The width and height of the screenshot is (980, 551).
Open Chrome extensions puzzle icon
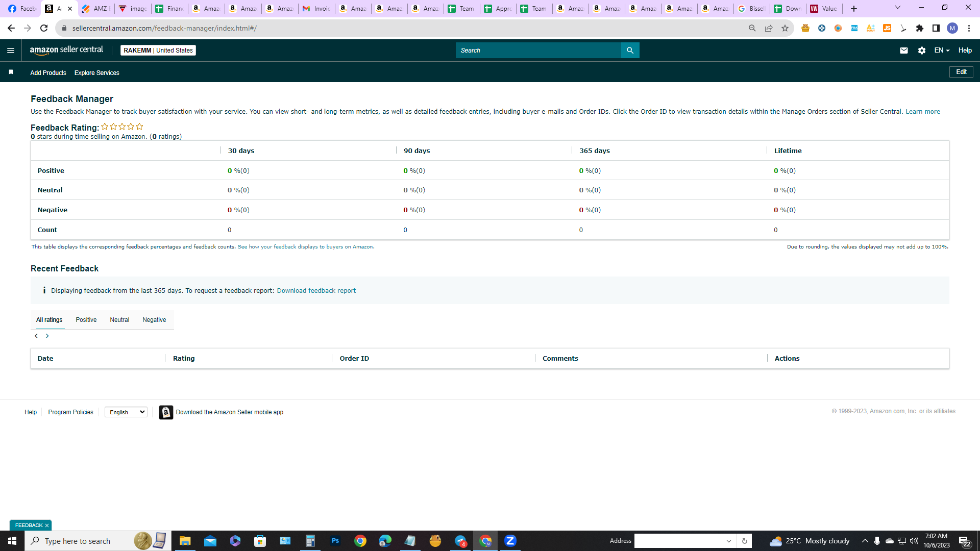point(920,28)
